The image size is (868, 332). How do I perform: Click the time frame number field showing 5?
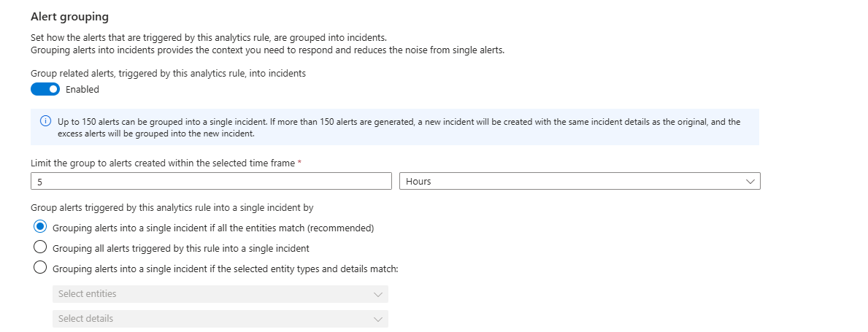(212, 181)
